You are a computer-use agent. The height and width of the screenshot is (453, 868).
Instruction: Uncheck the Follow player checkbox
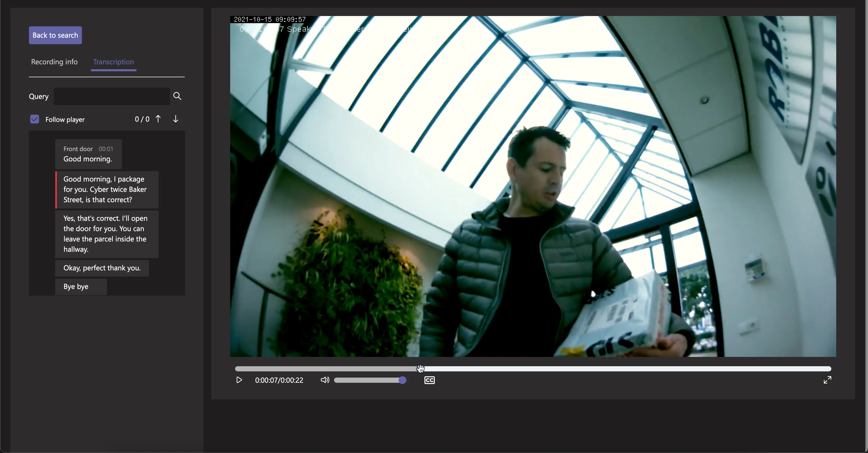[34, 119]
